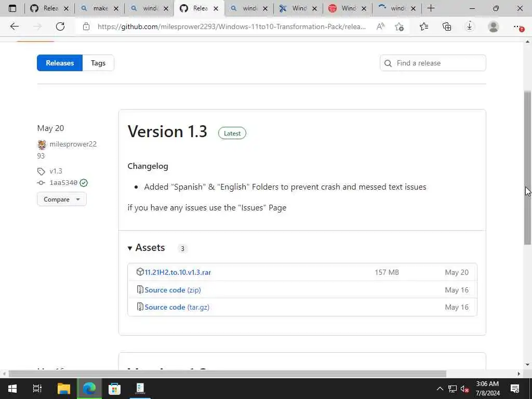The height and width of the screenshot is (399, 532).
Task: Open File Explorer from the taskbar
Action: pos(63,389)
